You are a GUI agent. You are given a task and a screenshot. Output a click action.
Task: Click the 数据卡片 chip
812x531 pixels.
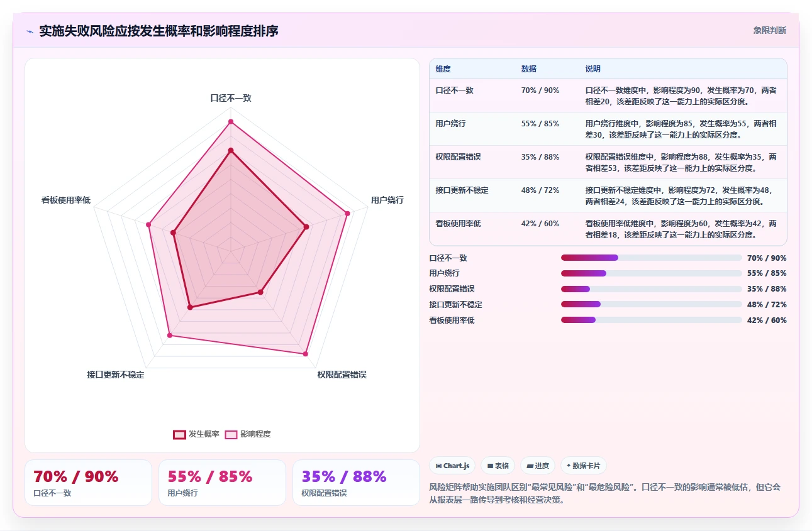click(584, 466)
